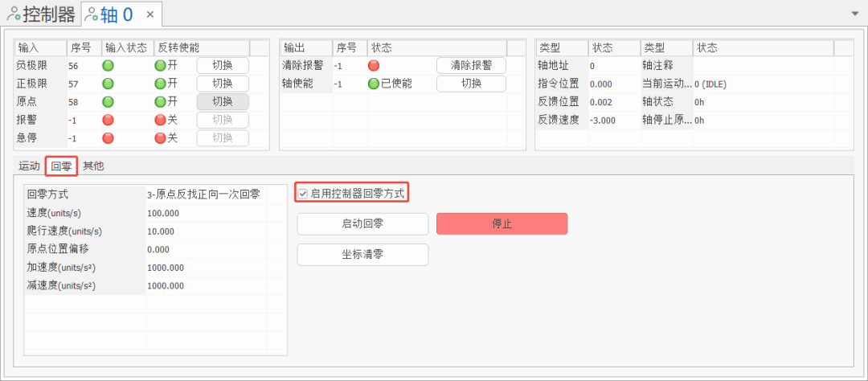This screenshot has width=868, height=381.
Task: Click the 轴使能 output row label
Action: tap(306, 84)
